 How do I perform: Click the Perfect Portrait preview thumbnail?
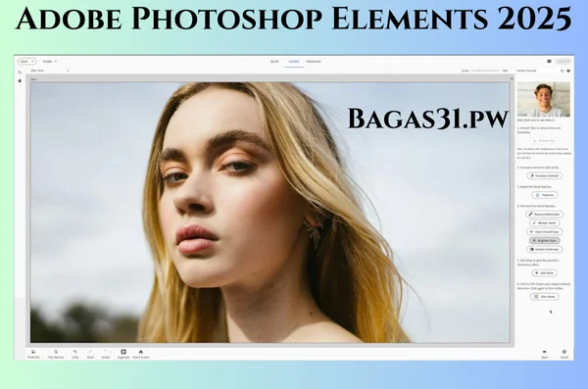[x=544, y=99]
